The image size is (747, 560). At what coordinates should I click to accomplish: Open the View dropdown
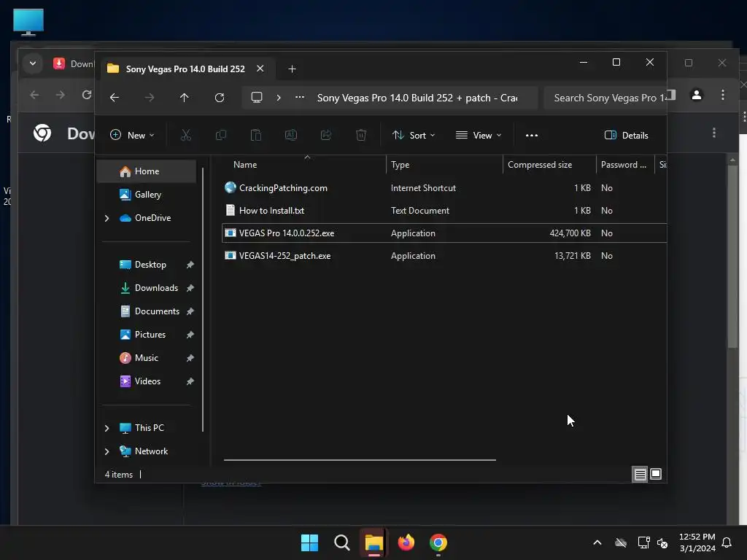coord(479,135)
